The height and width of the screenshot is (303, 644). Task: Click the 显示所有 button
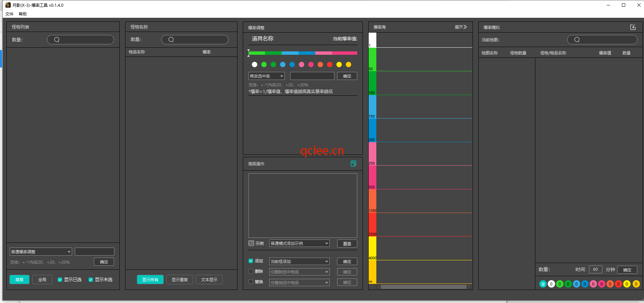click(150, 279)
